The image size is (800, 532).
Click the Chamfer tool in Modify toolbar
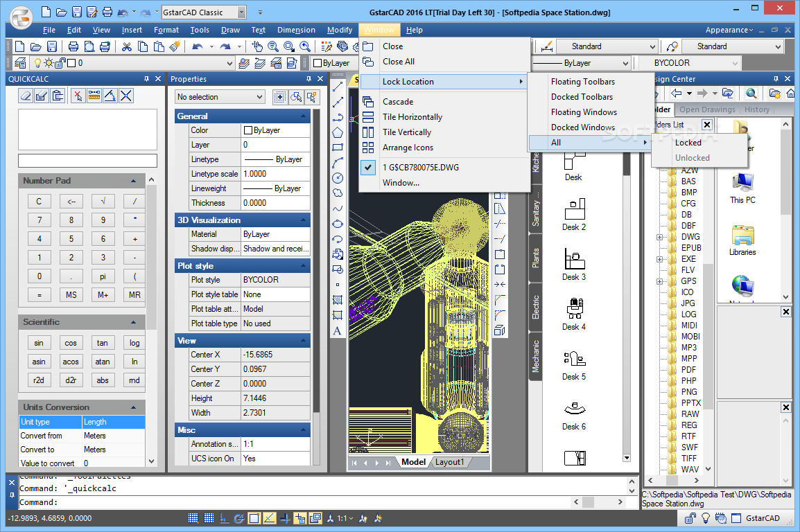[500, 300]
